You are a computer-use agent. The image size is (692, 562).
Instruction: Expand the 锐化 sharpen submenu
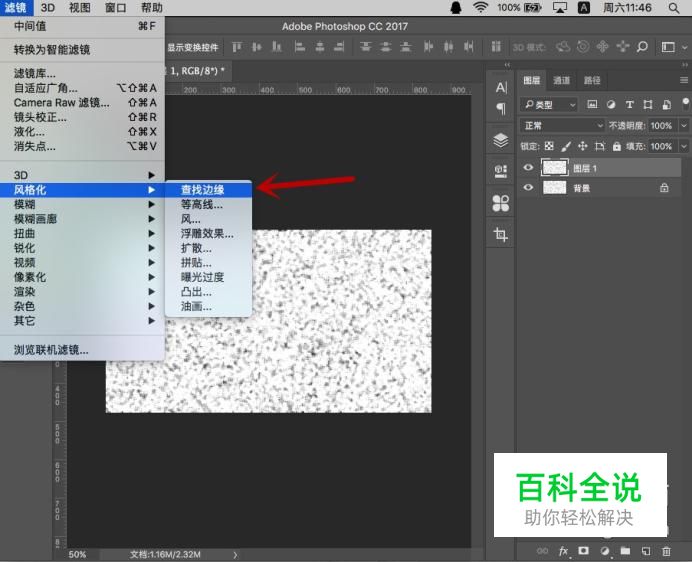click(82, 248)
